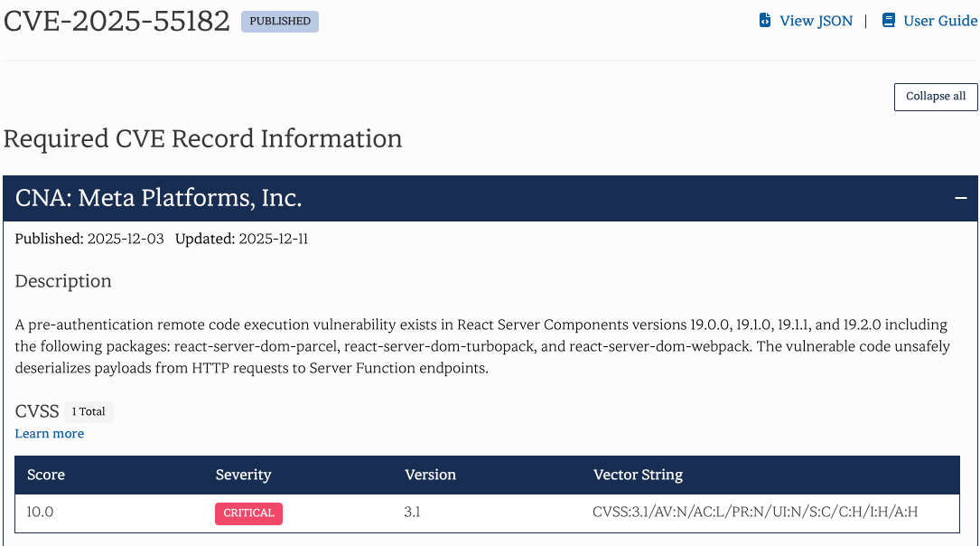Collapse the CNA section with minus icon

pyautogui.click(x=960, y=199)
